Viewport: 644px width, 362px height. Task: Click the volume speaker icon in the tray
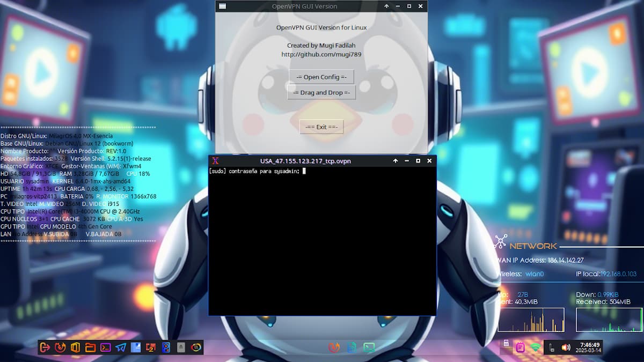pos(566,348)
